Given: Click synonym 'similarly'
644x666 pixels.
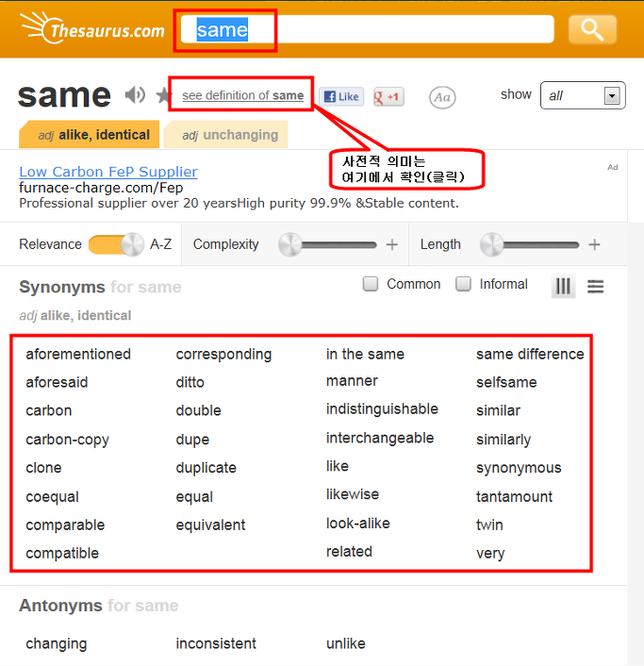Looking at the screenshot, I should click(x=504, y=440).
